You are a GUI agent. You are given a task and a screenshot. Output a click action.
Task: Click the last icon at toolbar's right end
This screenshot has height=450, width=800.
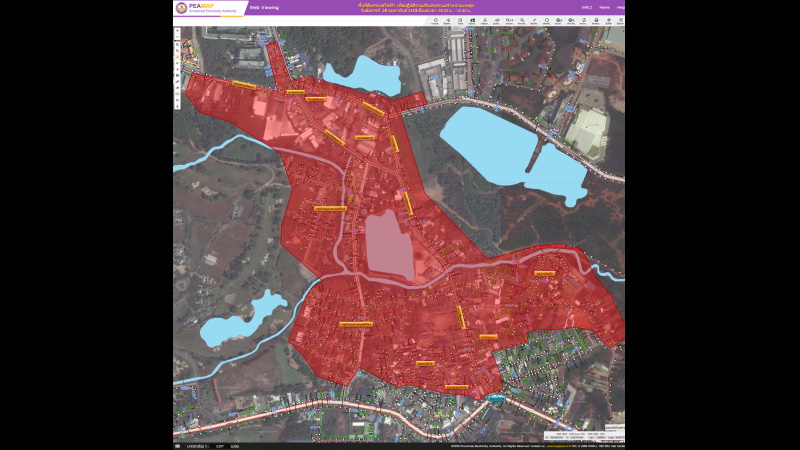[x=621, y=21]
